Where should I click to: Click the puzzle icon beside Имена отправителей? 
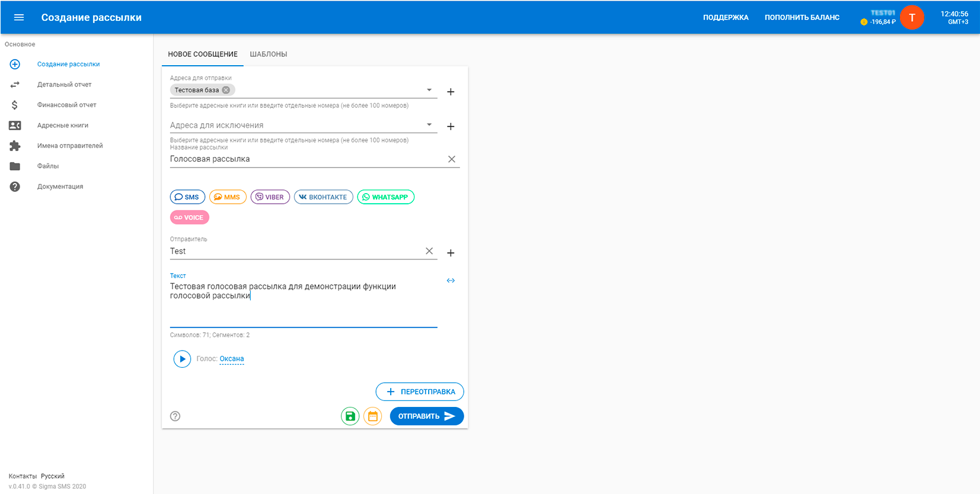15,146
